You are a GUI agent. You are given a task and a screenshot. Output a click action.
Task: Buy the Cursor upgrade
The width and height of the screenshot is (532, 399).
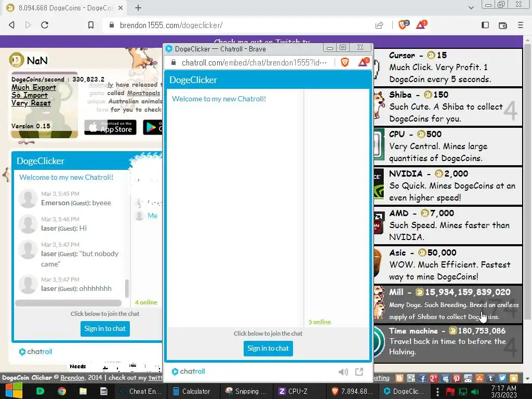pyautogui.click(x=448, y=67)
